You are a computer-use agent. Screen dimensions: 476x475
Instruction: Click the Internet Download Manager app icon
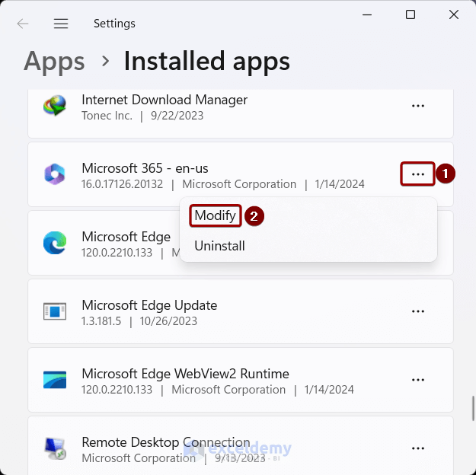coord(55,105)
